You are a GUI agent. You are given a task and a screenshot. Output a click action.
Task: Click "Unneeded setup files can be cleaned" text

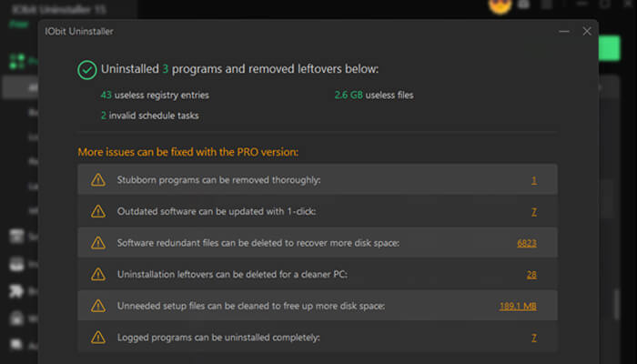(251, 306)
